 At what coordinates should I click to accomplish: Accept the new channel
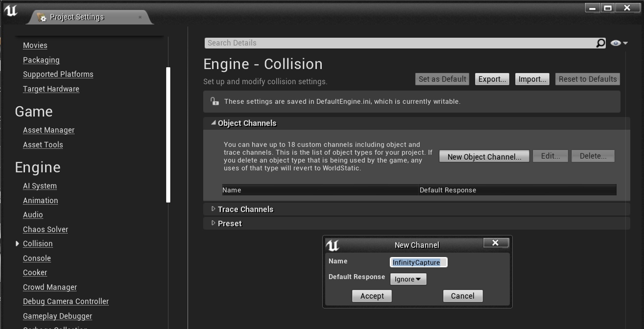click(372, 296)
